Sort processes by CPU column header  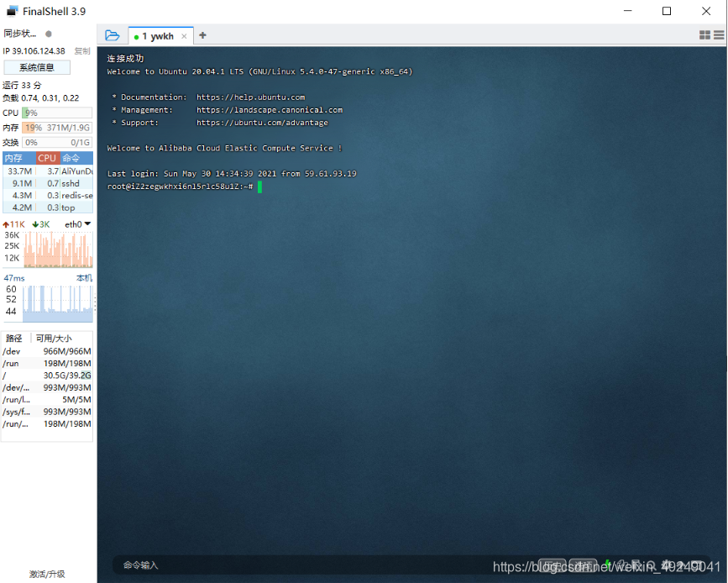[x=48, y=158]
